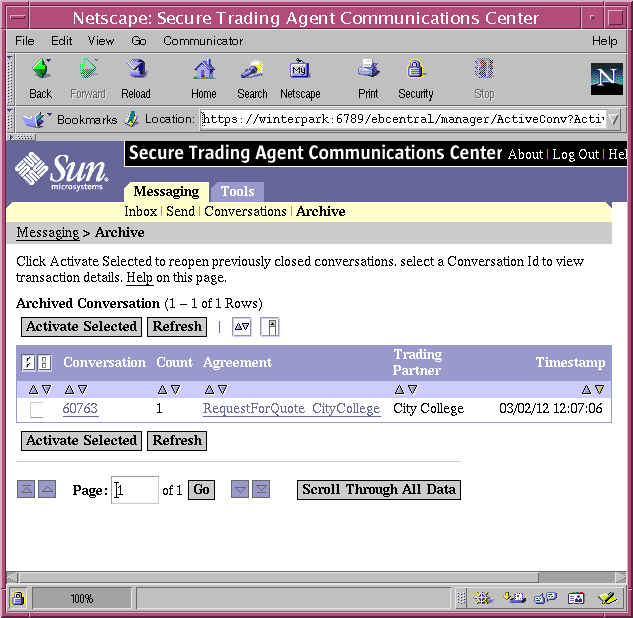Sort Trading Partner column ascending
633x618 pixels.
pos(399,390)
